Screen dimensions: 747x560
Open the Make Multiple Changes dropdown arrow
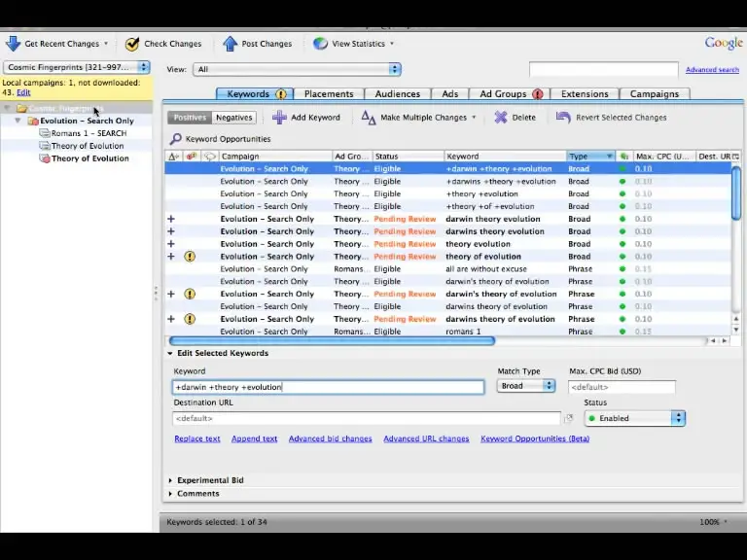pyautogui.click(x=474, y=117)
